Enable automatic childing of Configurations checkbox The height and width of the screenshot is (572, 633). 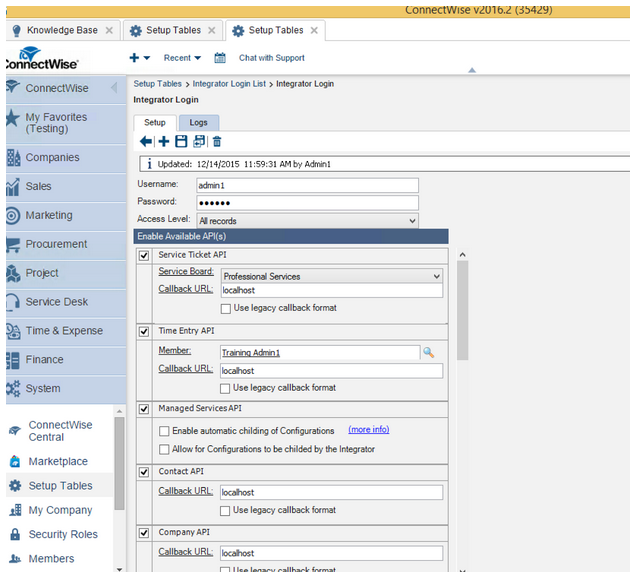pyautogui.click(x=164, y=431)
